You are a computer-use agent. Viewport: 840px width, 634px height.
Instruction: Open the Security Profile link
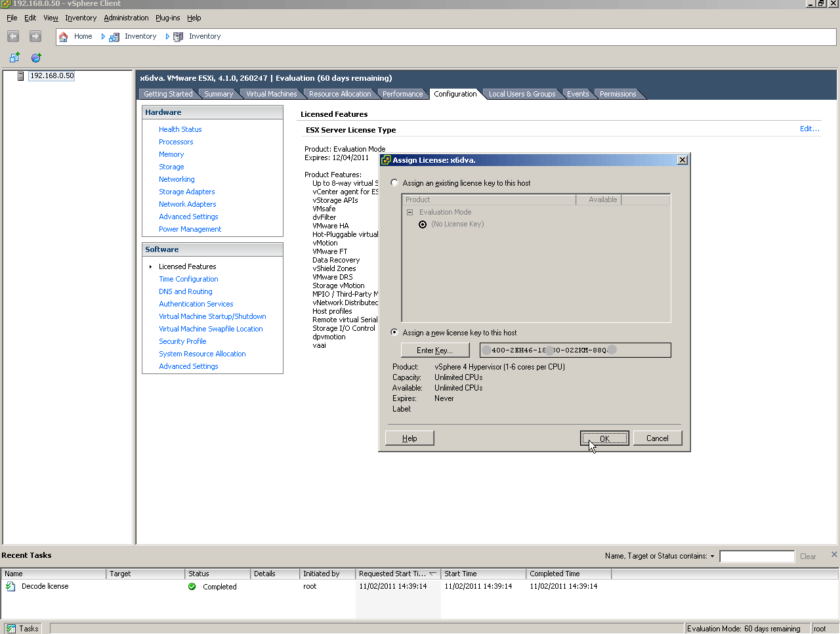coord(182,341)
